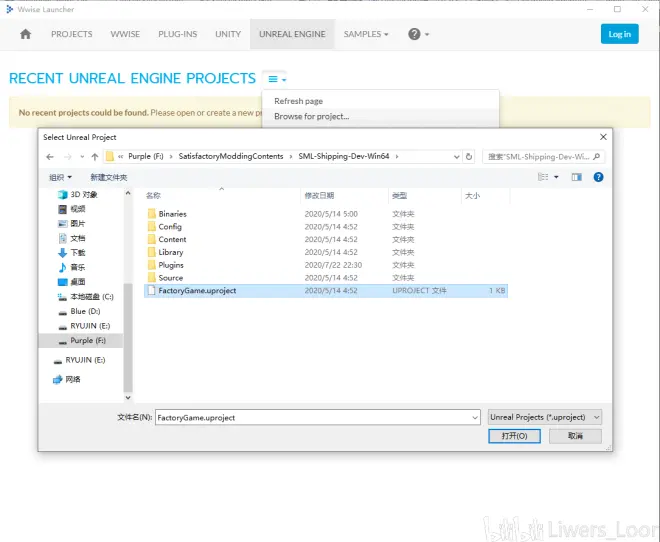Screen dimensions: 660x542
Task: Open the Unreal Projects file type dropdown
Action: [x=545, y=417]
